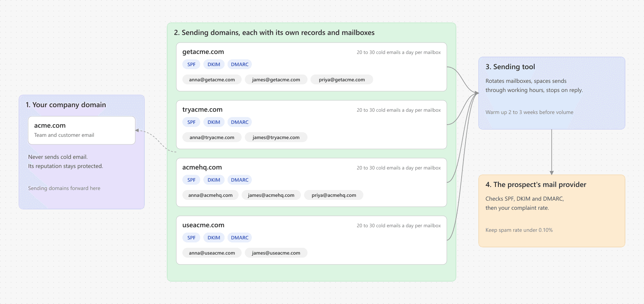Select "then your complaint rate." line
The width and height of the screenshot is (644, 304).
pyautogui.click(x=517, y=208)
